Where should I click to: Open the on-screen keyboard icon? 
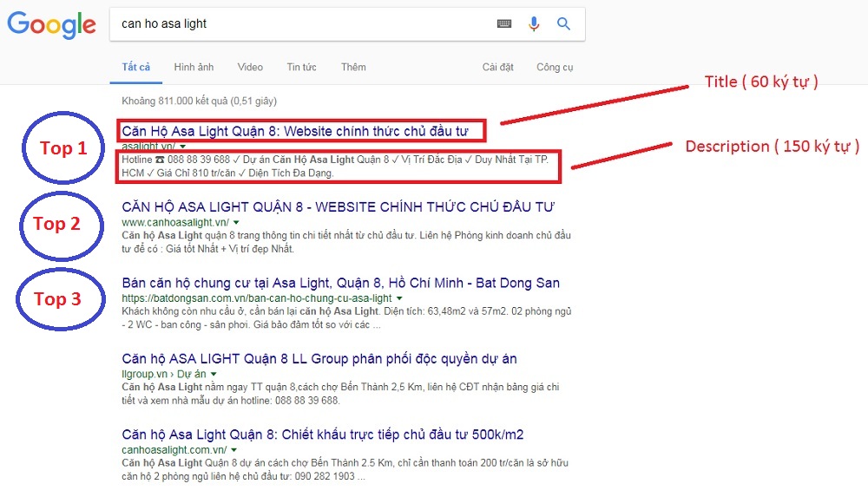(x=504, y=24)
